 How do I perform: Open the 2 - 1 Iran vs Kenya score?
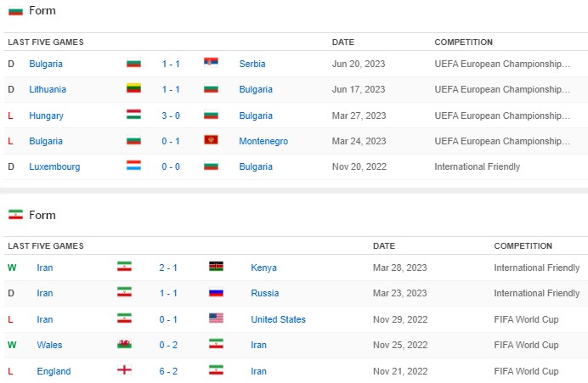(168, 268)
